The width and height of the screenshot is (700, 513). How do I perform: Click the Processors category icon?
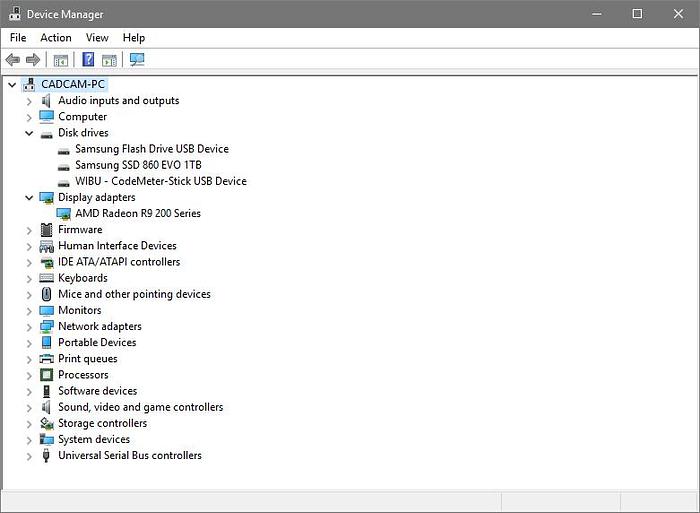click(46, 375)
